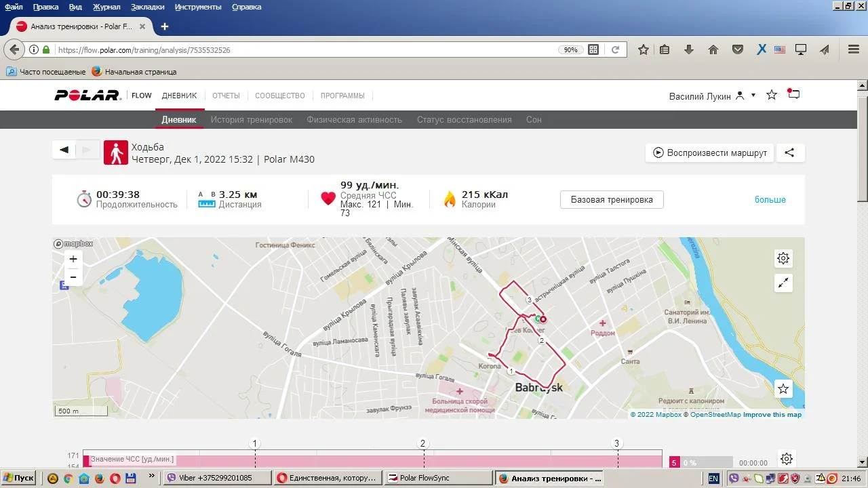The height and width of the screenshot is (488, 868).
Task: Click Базовая тренировка button
Action: 612,199
